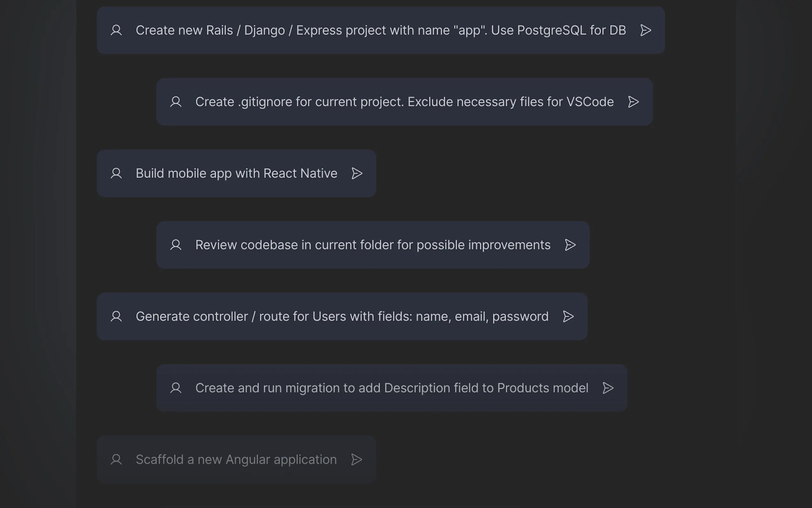Screen dimensions: 812x508
Task: Click the send arrow on the .gitignore prompt
Action: (633, 102)
